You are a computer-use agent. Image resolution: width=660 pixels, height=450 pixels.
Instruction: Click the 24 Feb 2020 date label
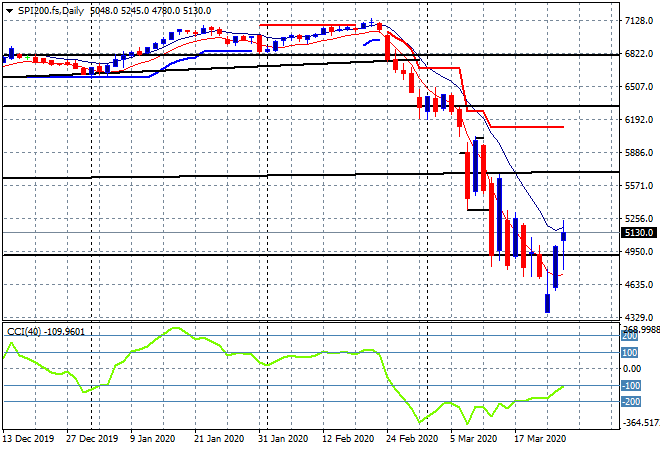(x=412, y=439)
